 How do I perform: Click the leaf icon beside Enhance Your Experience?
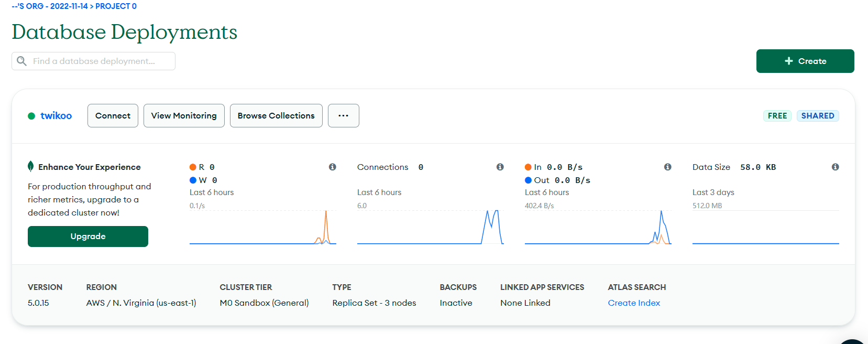pyautogui.click(x=30, y=166)
